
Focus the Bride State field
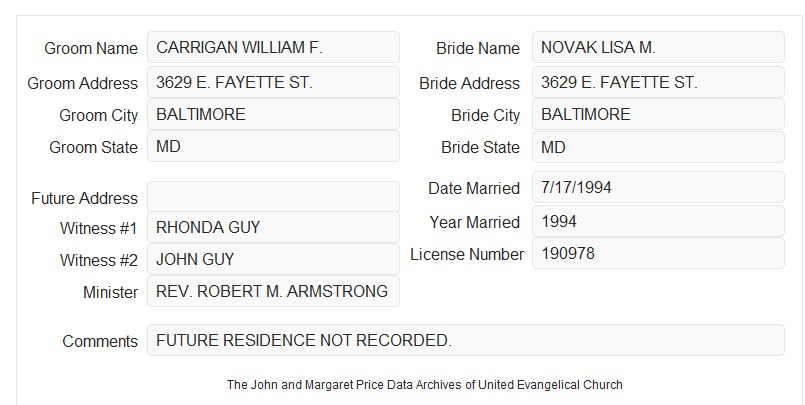tap(658, 147)
